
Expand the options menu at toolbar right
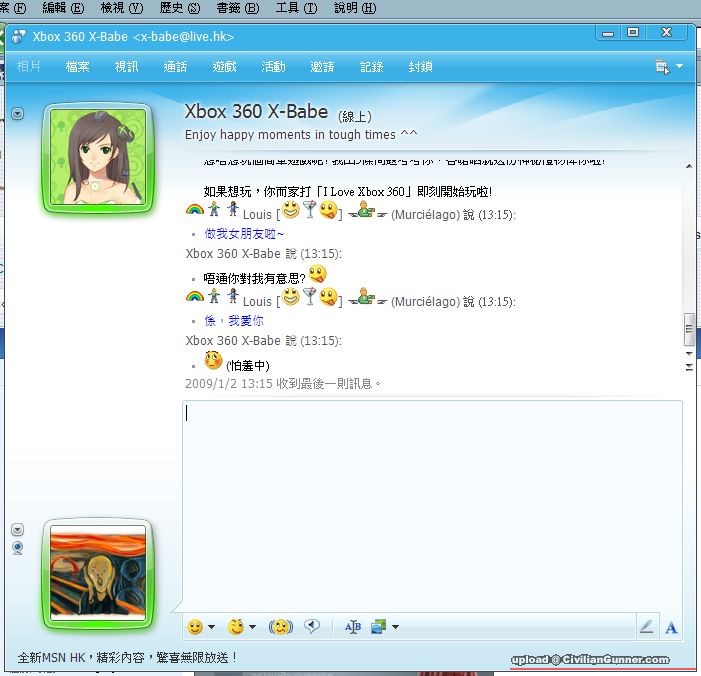tap(680, 67)
